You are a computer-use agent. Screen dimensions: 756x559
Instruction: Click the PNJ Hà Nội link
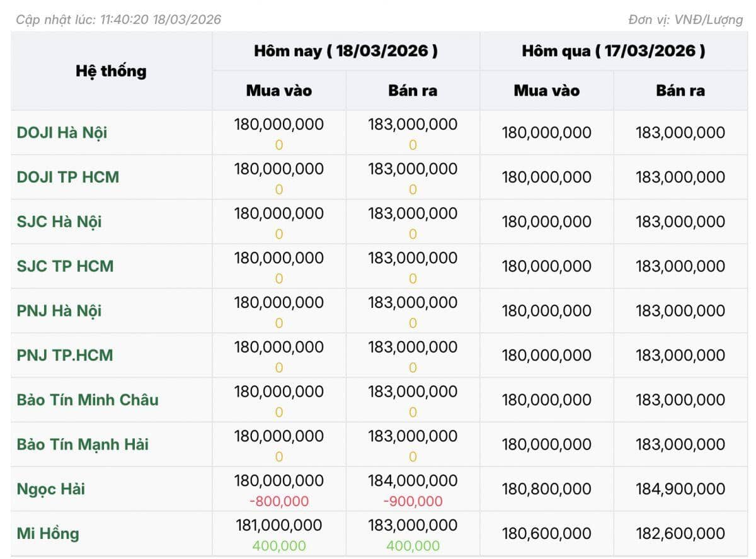59,311
